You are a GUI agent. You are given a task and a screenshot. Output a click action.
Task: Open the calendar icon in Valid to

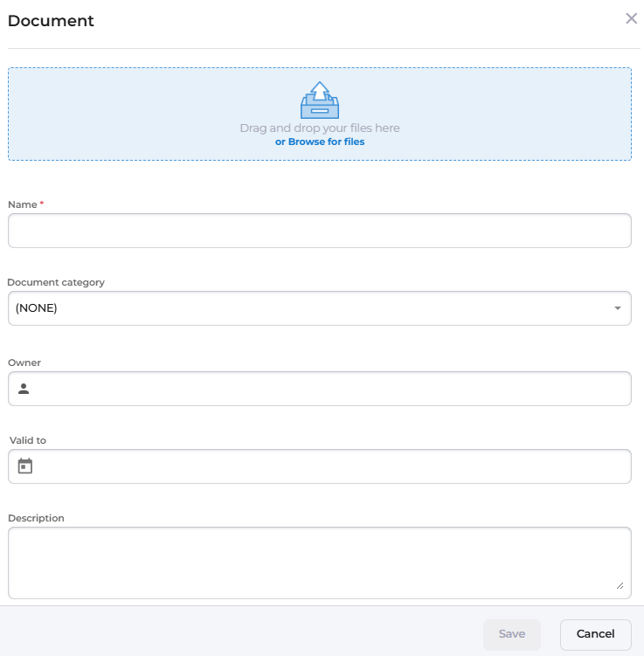click(x=25, y=466)
